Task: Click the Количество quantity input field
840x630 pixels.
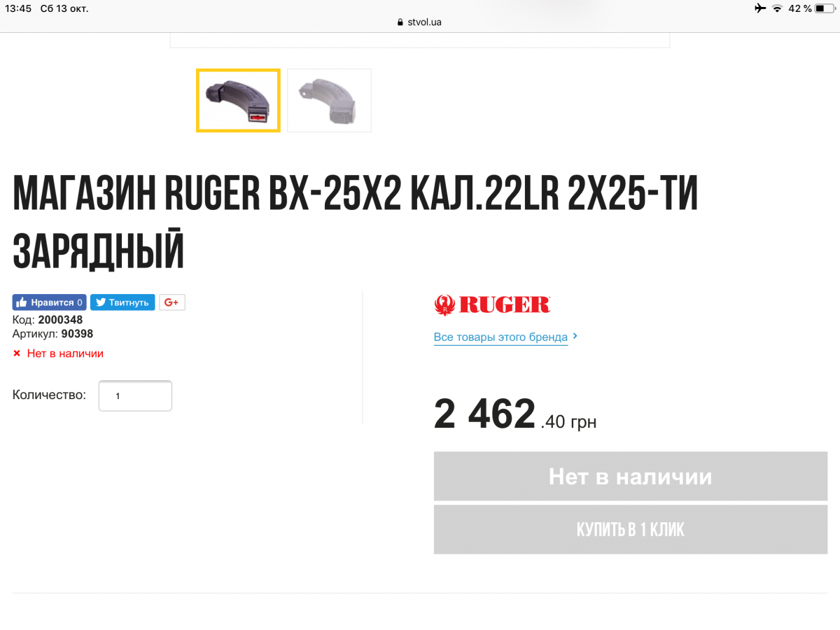Action: point(135,395)
